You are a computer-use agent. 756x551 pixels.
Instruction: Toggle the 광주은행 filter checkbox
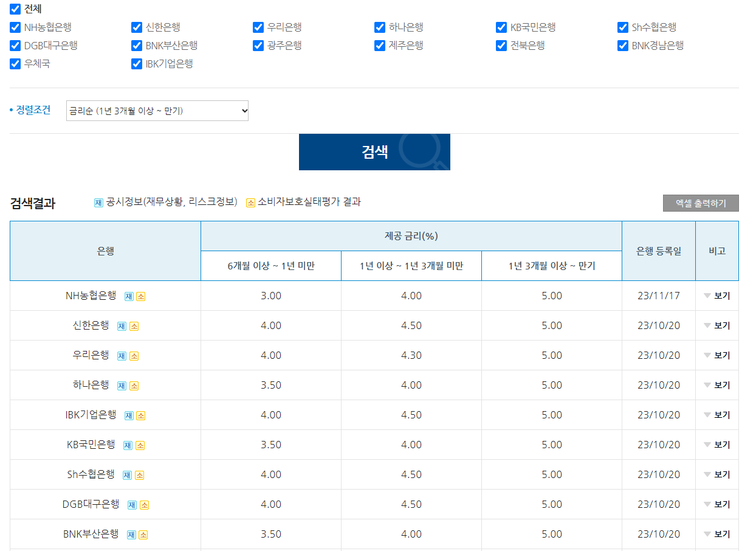[x=258, y=46]
